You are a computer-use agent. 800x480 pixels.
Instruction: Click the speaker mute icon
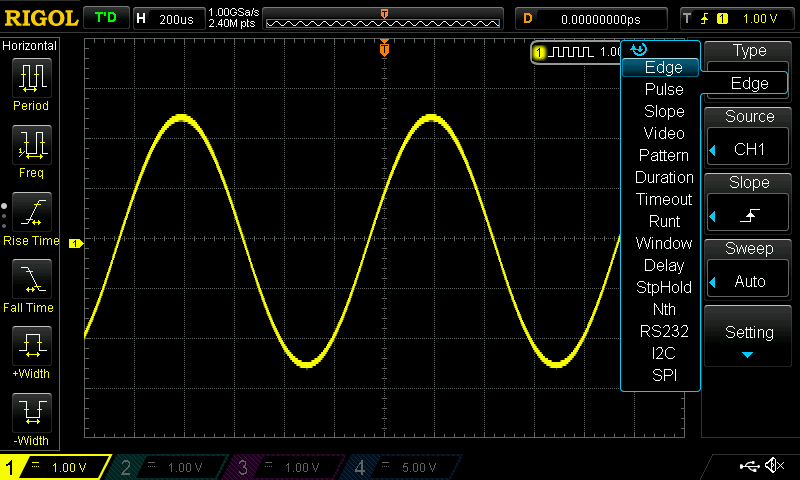pos(774,467)
